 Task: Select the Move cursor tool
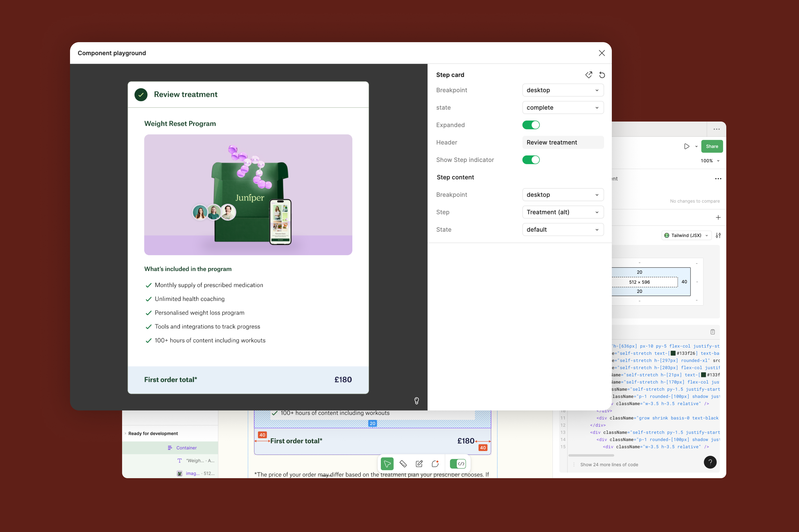click(x=387, y=464)
